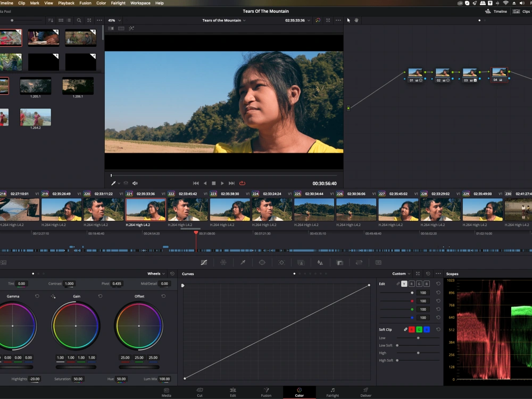Open the viewer timecode 02:35:33:36 dropdown
Screen dimensions: 532x399
(297, 20)
